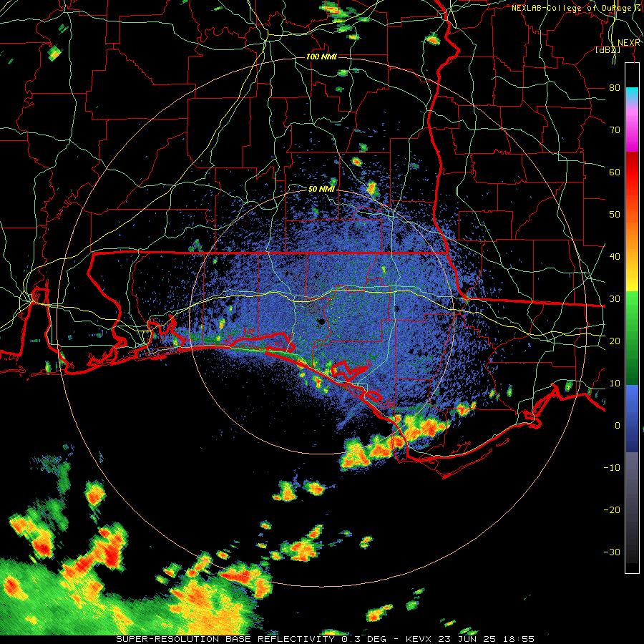Click the 0 value on the dBZ scale

pyautogui.click(x=618, y=426)
